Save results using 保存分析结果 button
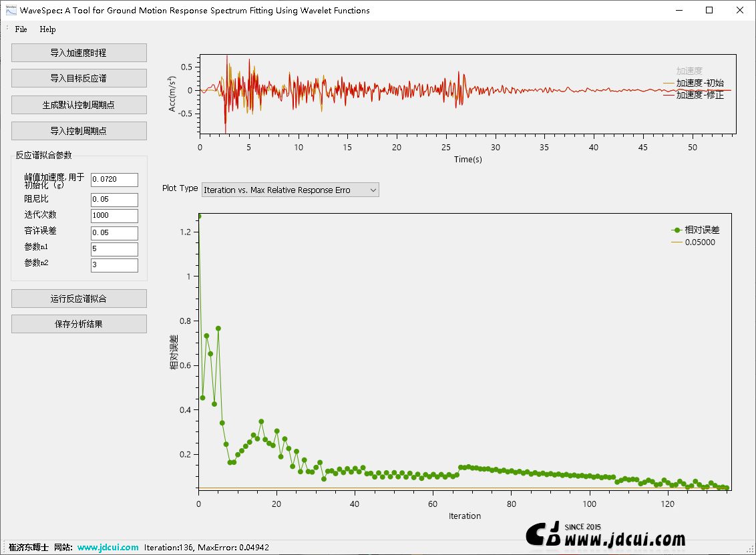Image resolution: width=756 pixels, height=555 pixels. pyautogui.click(x=79, y=324)
